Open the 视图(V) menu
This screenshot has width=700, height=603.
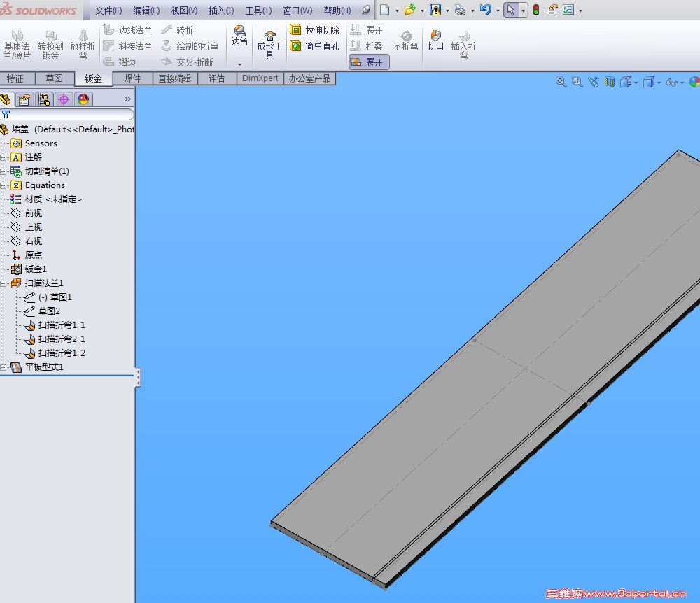coord(184,10)
